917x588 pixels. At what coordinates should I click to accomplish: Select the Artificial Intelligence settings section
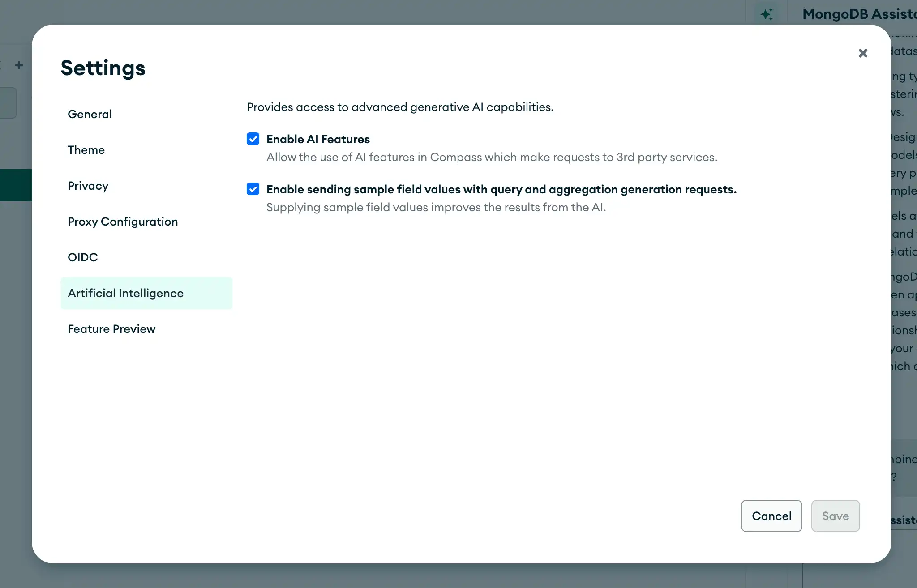126,293
